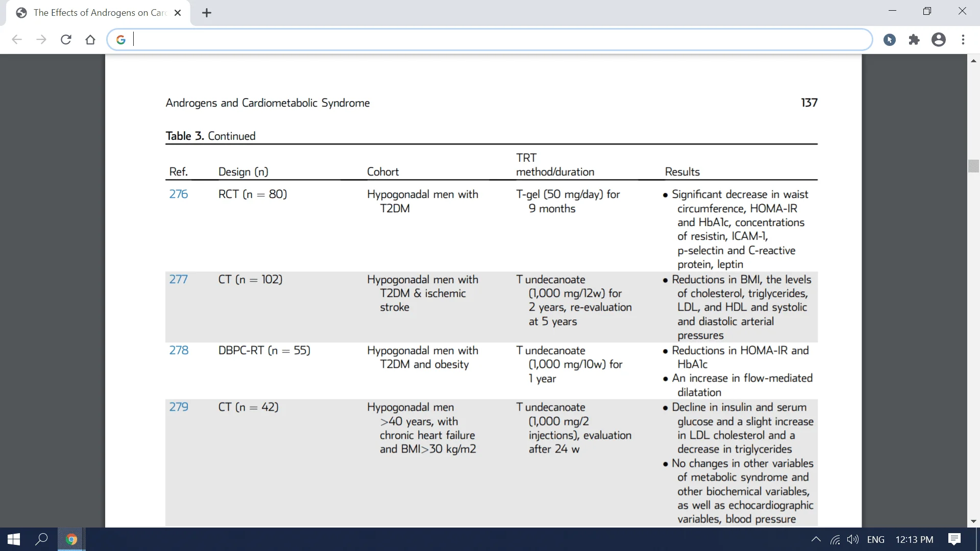Screen dimensions: 980x551
Task: Click the 'TRT method/duration' column header
Action: pos(555,165)
